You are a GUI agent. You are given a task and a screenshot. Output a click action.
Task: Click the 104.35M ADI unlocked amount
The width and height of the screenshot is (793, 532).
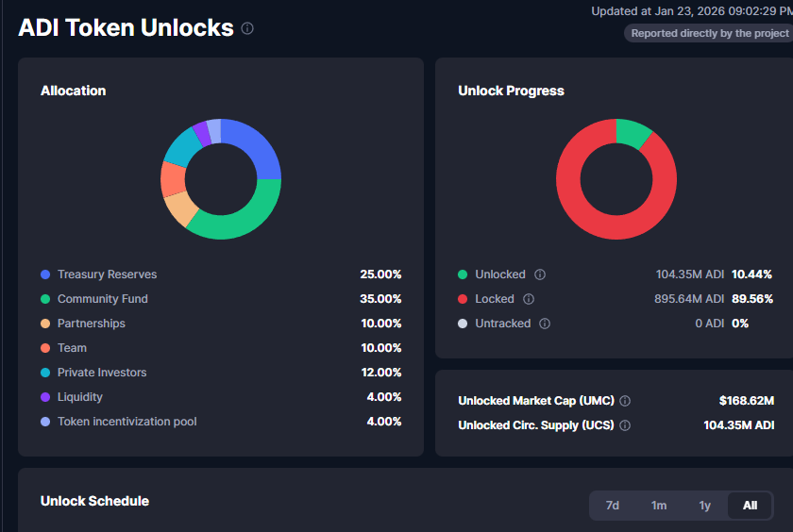point(690,274)
